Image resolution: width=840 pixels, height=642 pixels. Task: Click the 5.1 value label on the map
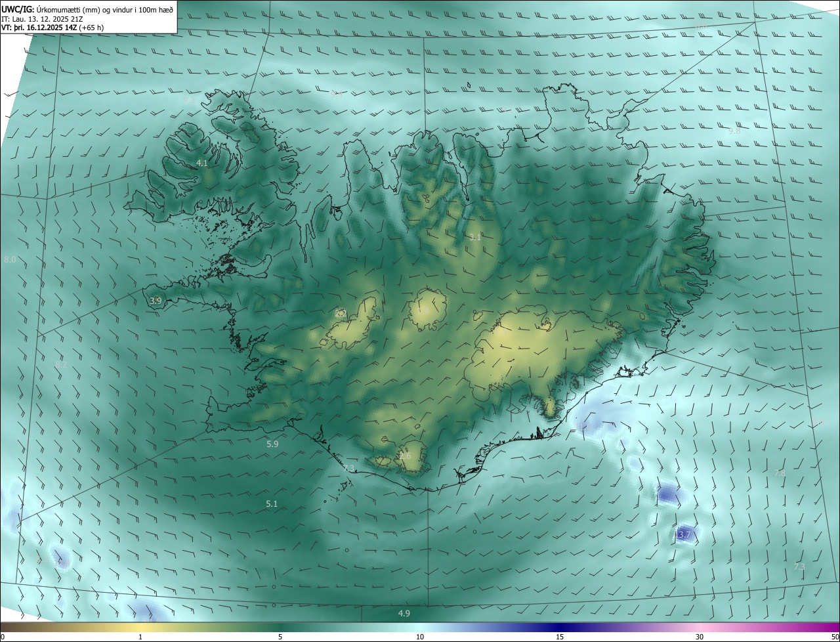click(x=272, y=503)
